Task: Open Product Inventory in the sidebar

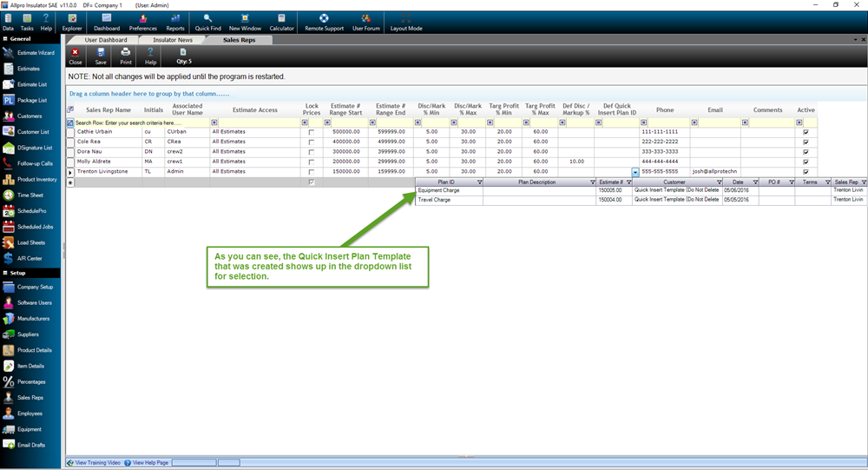Action: tap(30, 179)
